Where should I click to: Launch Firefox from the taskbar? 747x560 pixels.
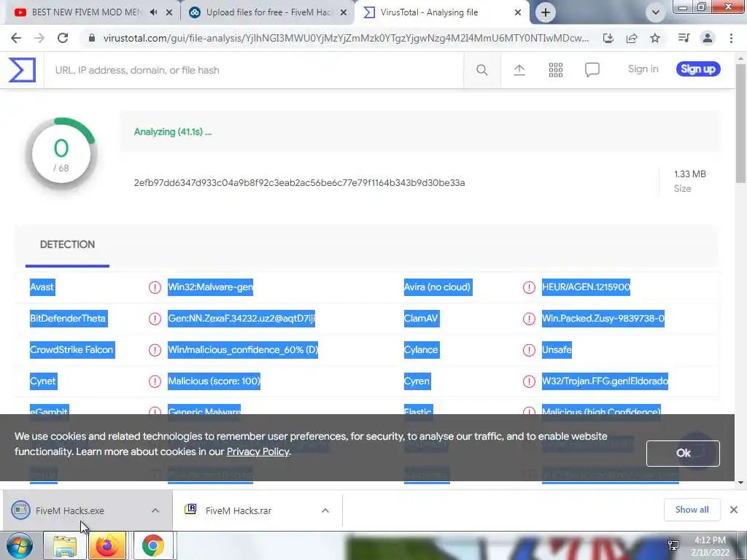pos(107,545)
